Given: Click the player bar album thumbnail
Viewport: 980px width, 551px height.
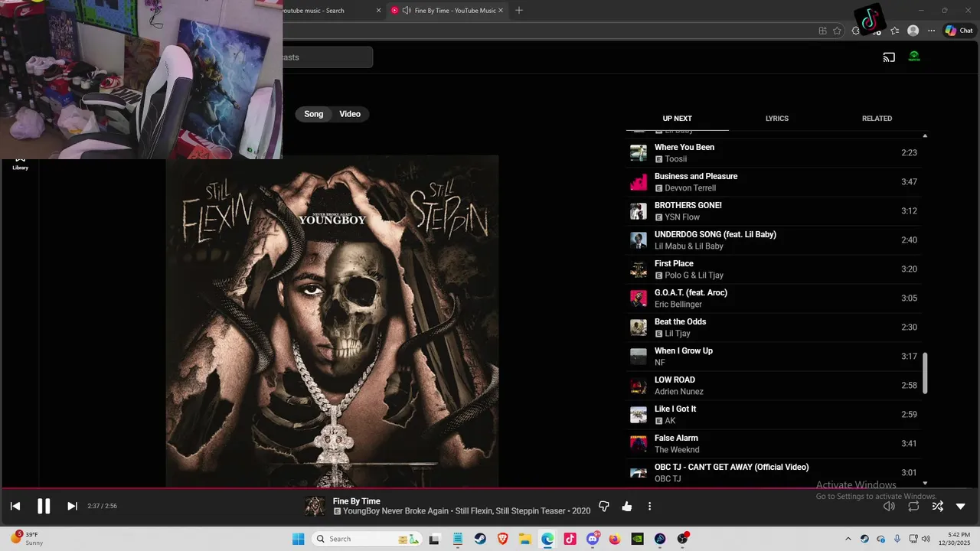Looking at the screenshot, I should point(315,506).
